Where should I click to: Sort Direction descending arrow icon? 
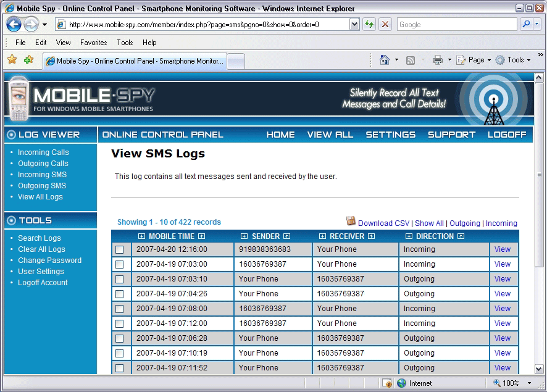click(x=409, y=236)
